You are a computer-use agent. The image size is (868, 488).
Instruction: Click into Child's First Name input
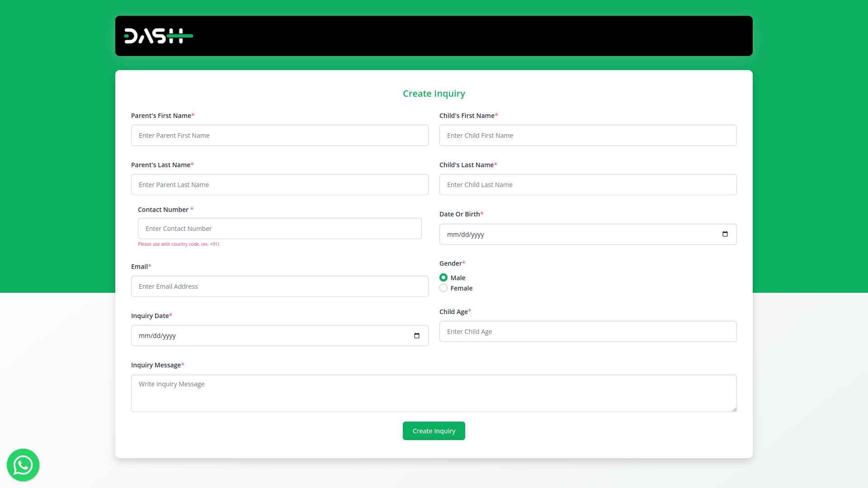[x=588, y=136]
